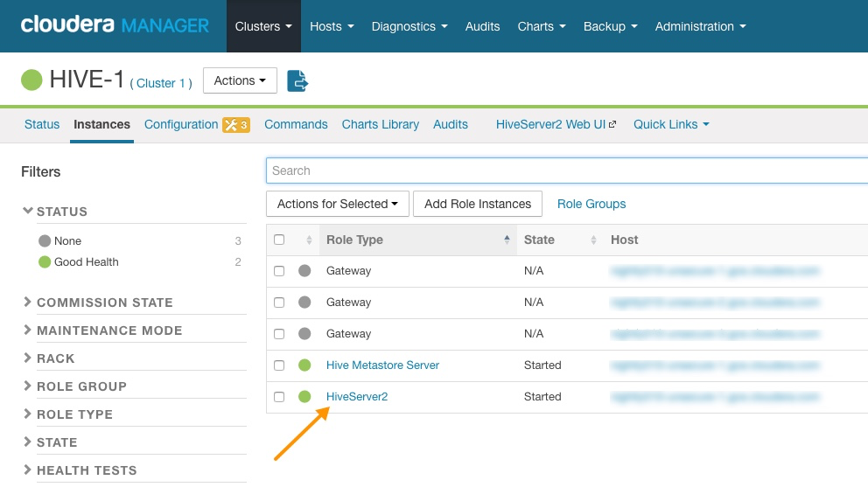
Task: Click into the Search field
Action: tap(567, 170)
